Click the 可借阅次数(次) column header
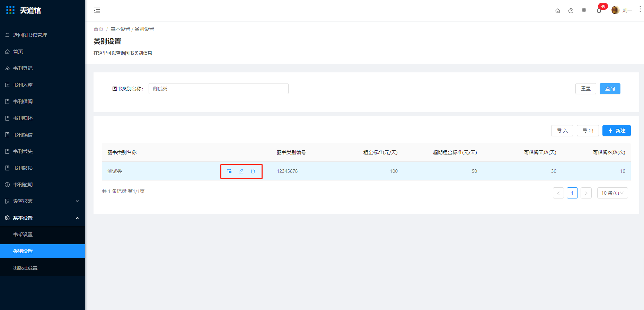 point(609,152)
